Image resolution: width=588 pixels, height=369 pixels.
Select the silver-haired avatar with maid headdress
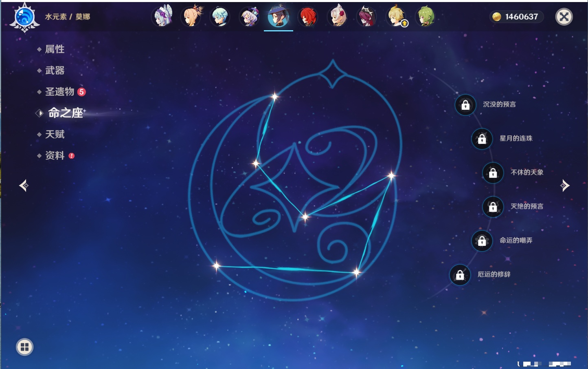[162, 17]
